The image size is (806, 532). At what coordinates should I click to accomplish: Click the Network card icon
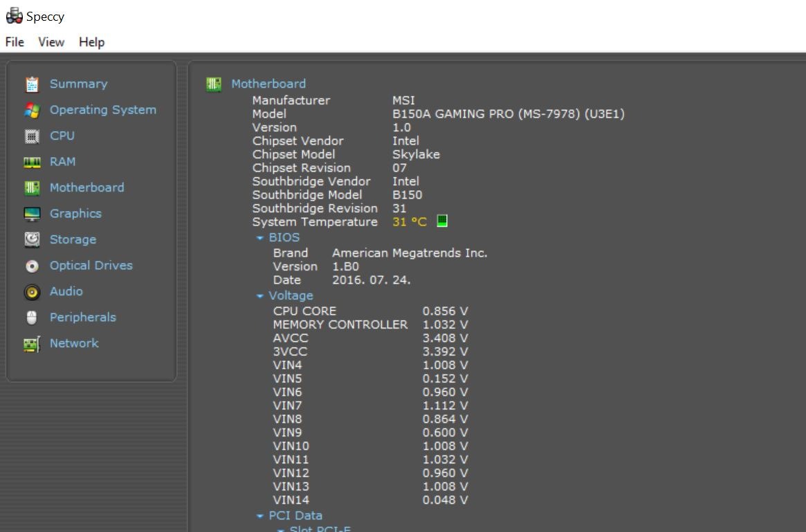pos(32,344)
